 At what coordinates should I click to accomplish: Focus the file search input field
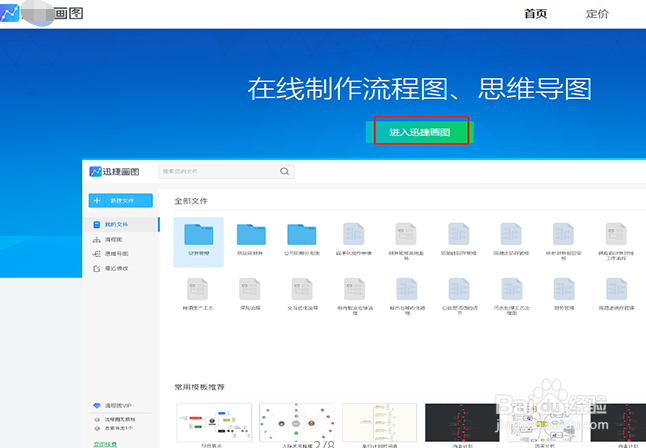click(x=226, y=171)
